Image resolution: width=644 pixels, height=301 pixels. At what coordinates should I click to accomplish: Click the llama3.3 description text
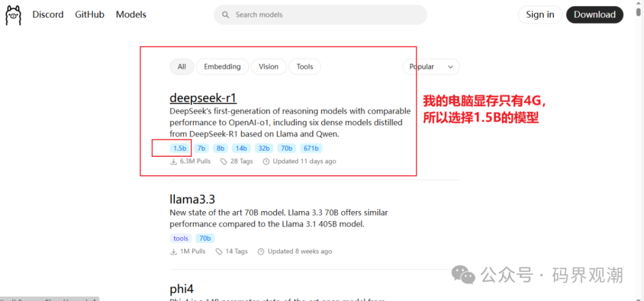279,219
